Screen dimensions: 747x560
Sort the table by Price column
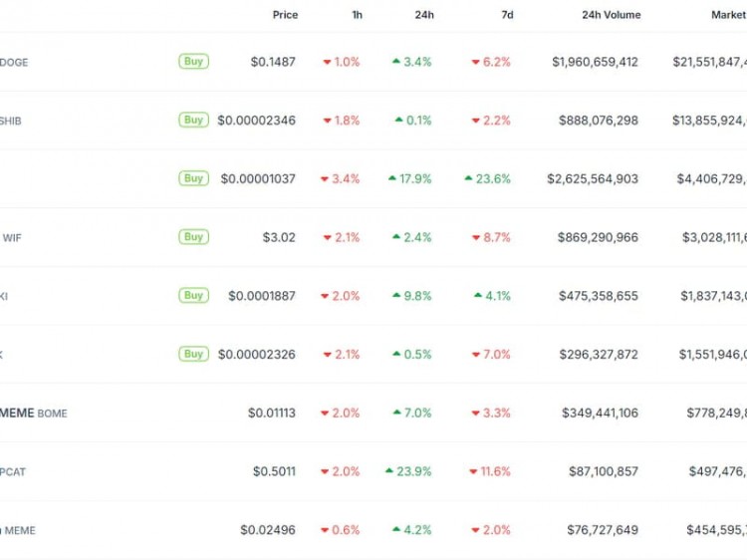pos(285,15)
